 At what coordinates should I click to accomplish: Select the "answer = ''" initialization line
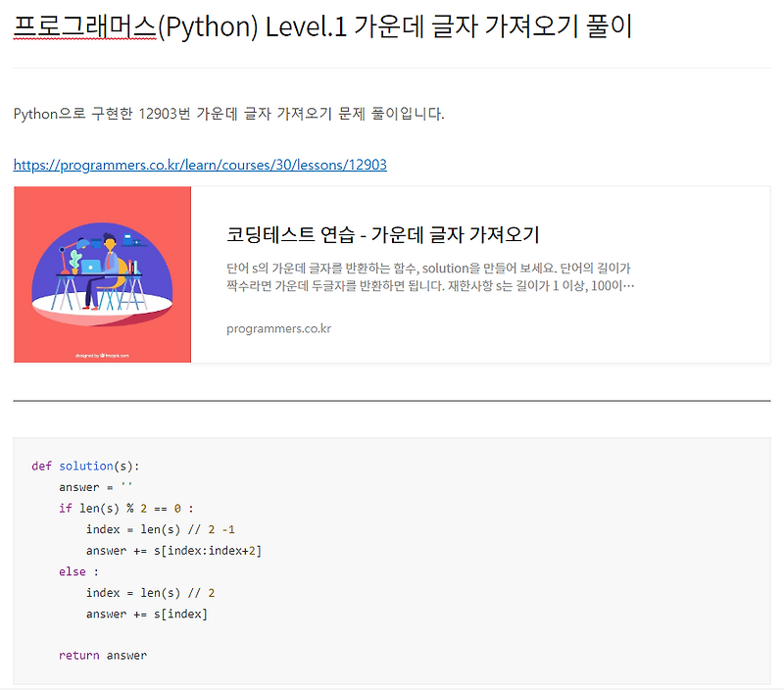point(98,487)
